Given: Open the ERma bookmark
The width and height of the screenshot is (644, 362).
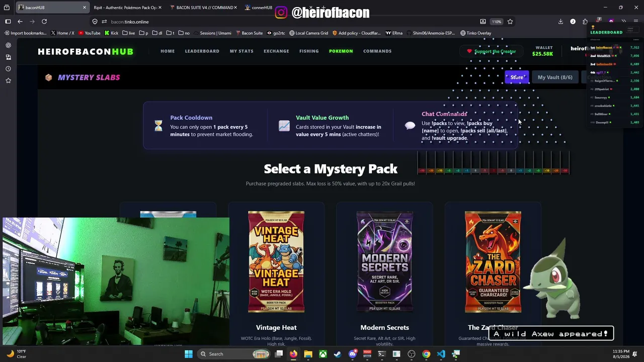Looking at the screenshot, I should point(394,33).
